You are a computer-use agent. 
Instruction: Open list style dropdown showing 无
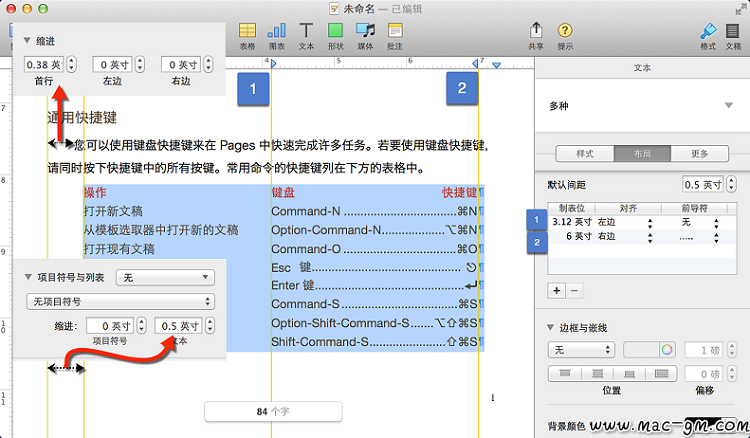[165, 277]
